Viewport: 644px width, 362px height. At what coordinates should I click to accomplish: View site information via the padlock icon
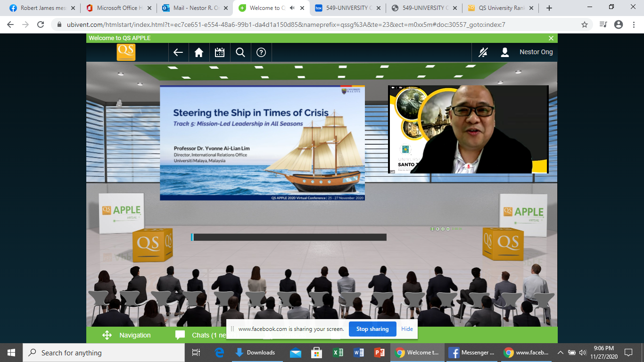[x=59, y=25]
